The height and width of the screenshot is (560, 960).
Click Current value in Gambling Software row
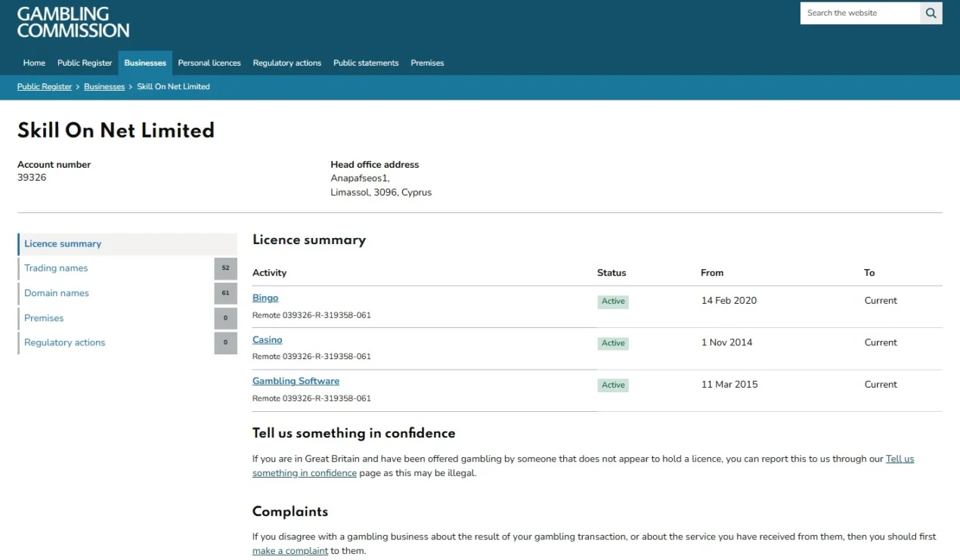tap(881, 385)
